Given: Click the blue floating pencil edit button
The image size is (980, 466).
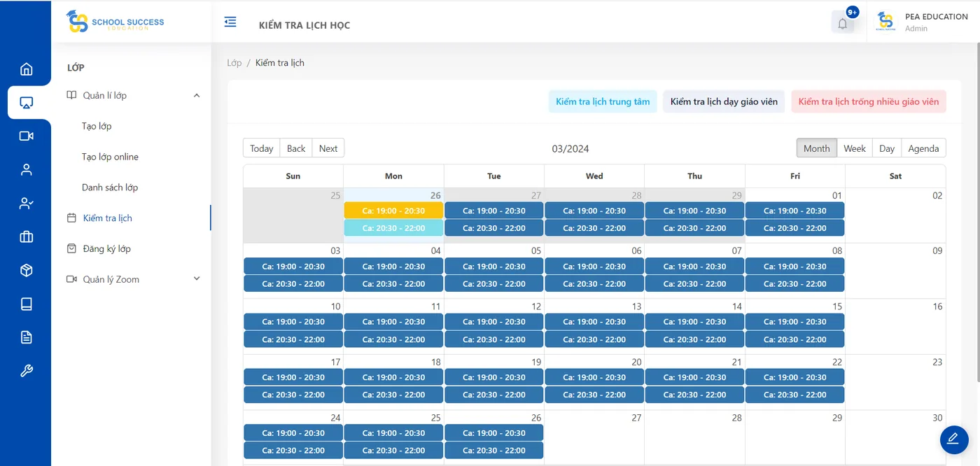Looking at the screenshot, I should pyautogui.click(x=953, y=439).
